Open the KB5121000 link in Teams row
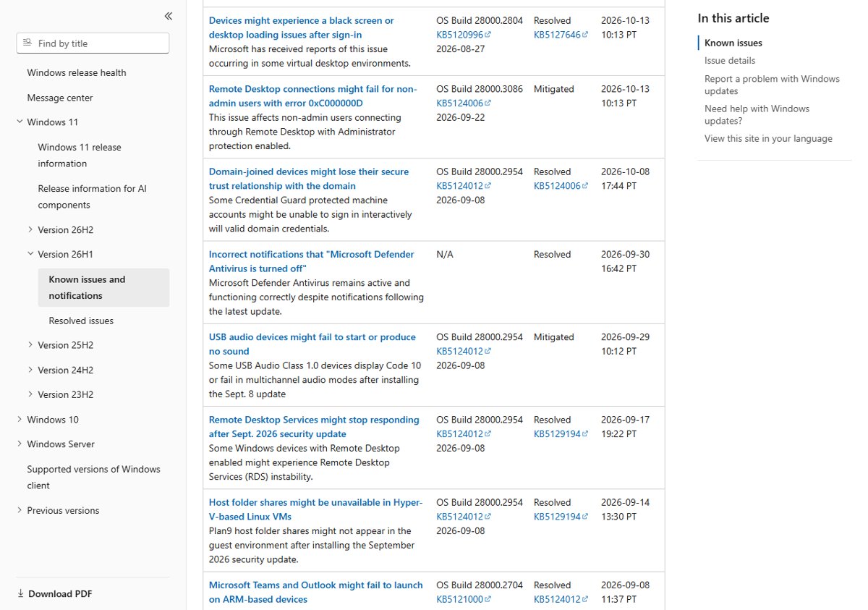This screenshot has width=868, height=610. [464, 599]
